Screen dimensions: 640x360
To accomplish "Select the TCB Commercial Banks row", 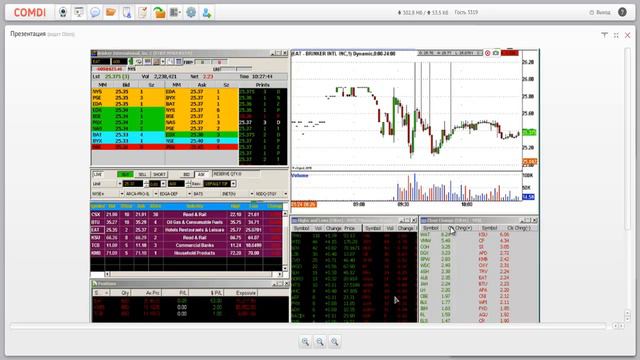I will 186,245.
